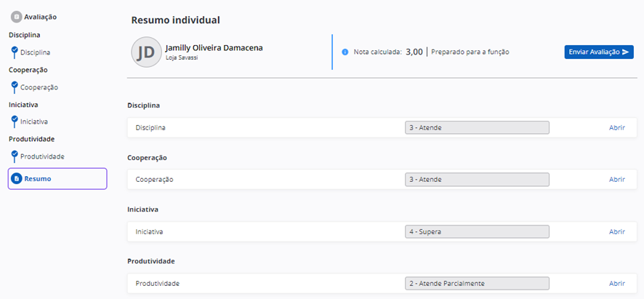Click the pin icon beside Iniciativa step
Image resolution: width=644 pixels, height=299 pixels.
click(x=14, y=121)
